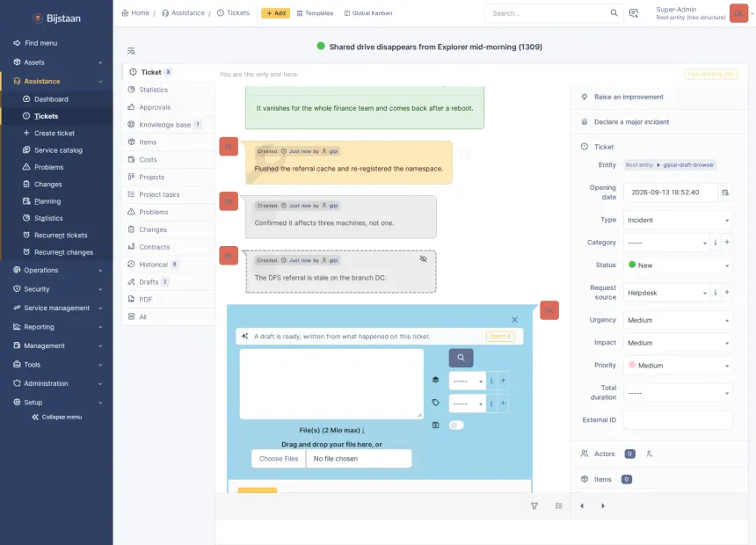Screen dimensions: 756x545
Task: Open the Total duration dropdown
Action: (678, 393)
